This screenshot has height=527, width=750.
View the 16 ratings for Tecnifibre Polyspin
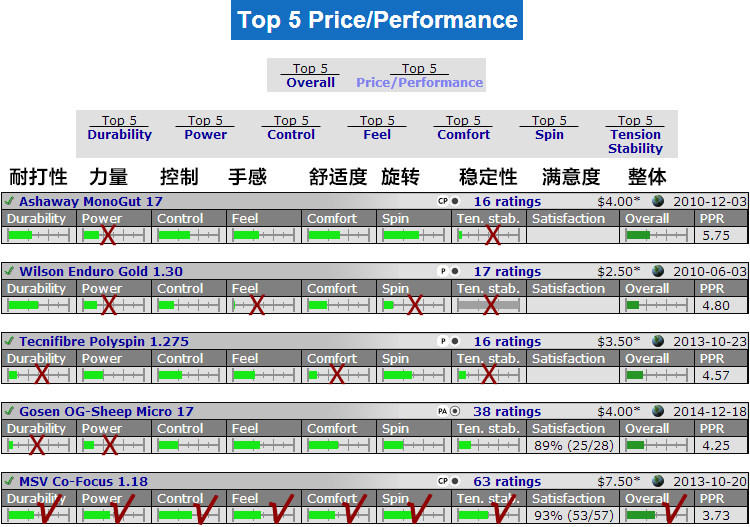[507, 341]
